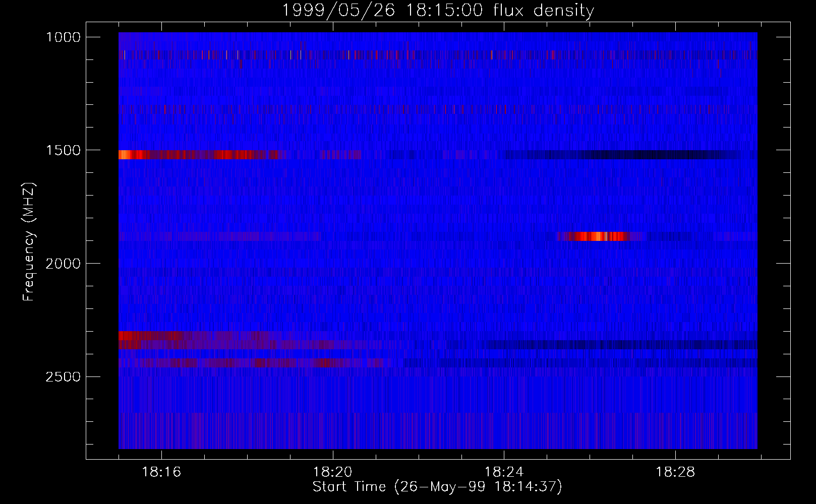Image resolution: width=816 pixels, height=504 pixels.
Task: Click the plot title '1999/05/26 18:15:00 flux density'
Action: point(438,10)
